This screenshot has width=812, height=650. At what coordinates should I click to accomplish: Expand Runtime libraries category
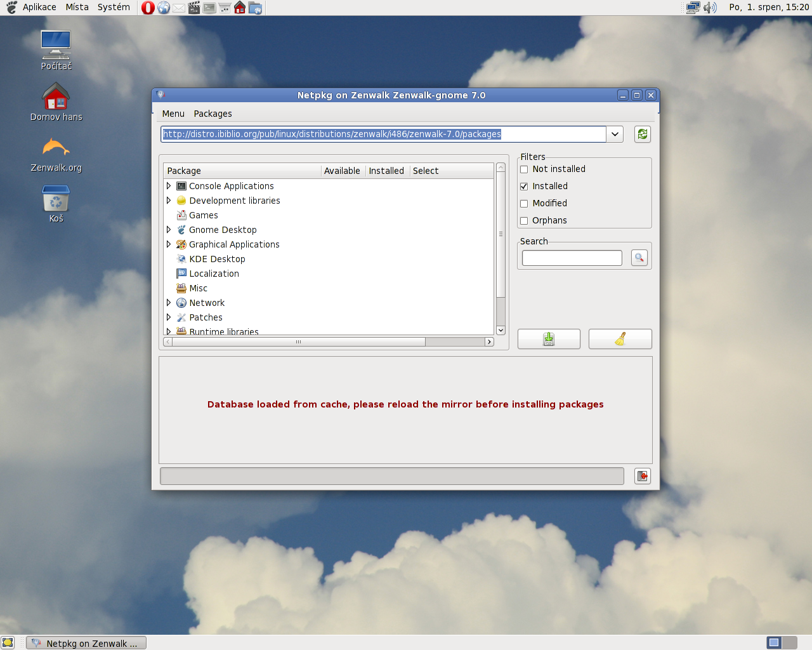[x=169, y=331]
